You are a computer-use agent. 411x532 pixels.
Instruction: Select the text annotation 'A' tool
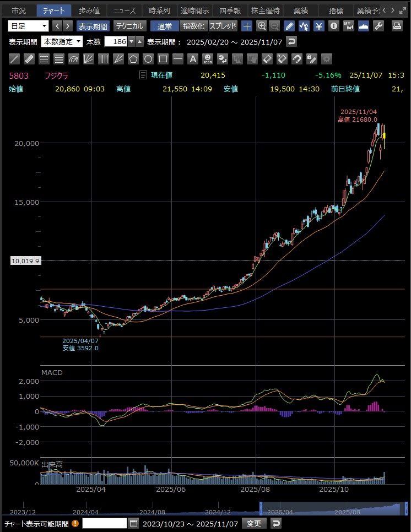point(193,59)
